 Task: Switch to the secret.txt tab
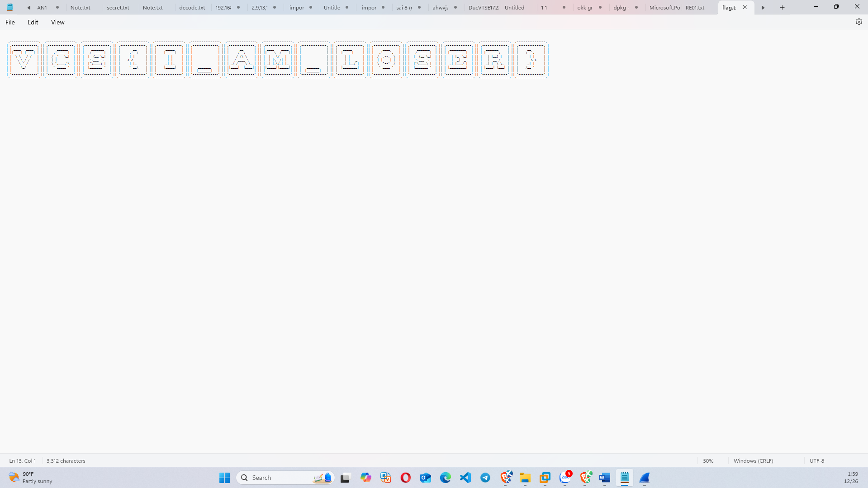118,7
